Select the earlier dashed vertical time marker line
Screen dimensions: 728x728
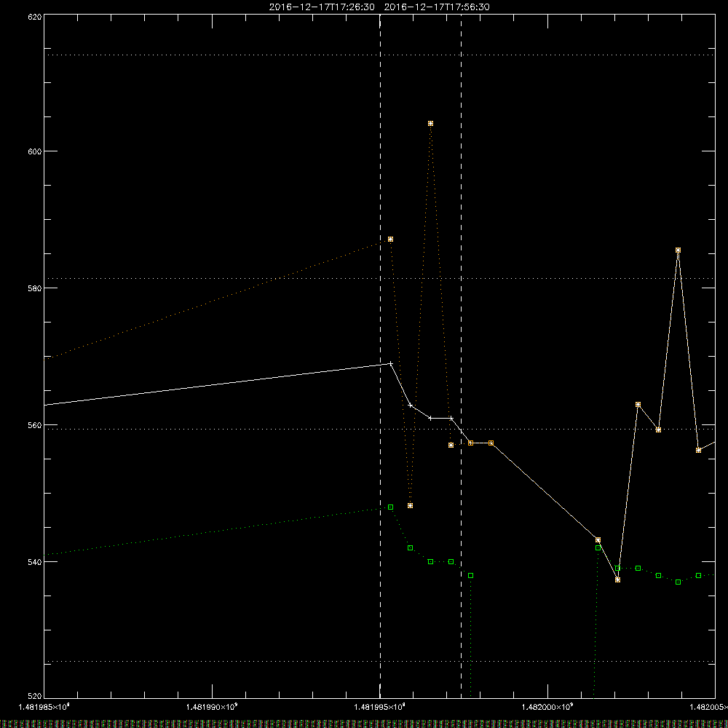[x=380, y=356]
